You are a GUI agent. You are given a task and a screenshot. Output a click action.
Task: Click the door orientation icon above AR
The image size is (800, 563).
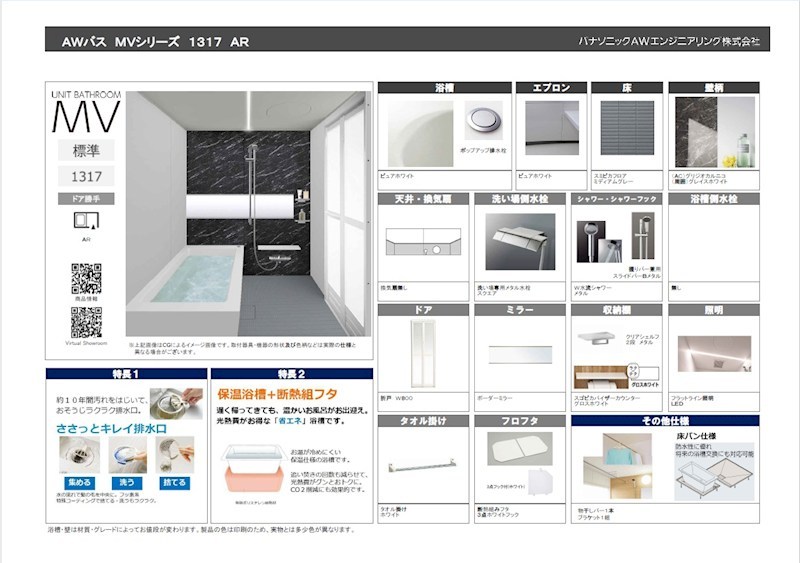[86, 221]
